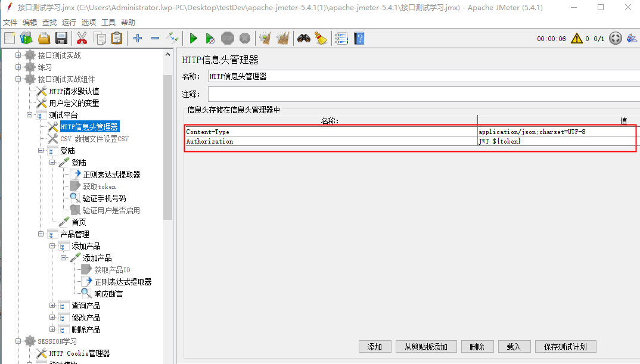Viewport: 640px width, 364px height.
Task: Click the 添加 button
Action: coord(375,347)
